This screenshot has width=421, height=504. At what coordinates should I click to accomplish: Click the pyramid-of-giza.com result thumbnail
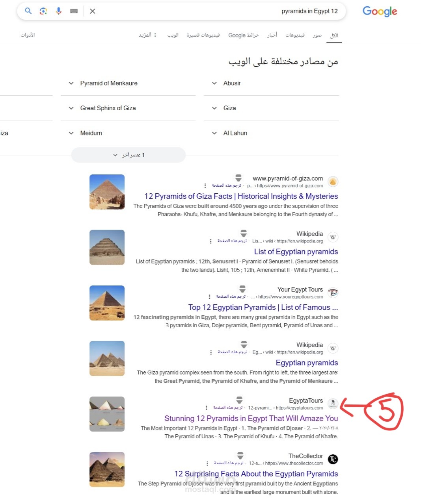(107, 192)
